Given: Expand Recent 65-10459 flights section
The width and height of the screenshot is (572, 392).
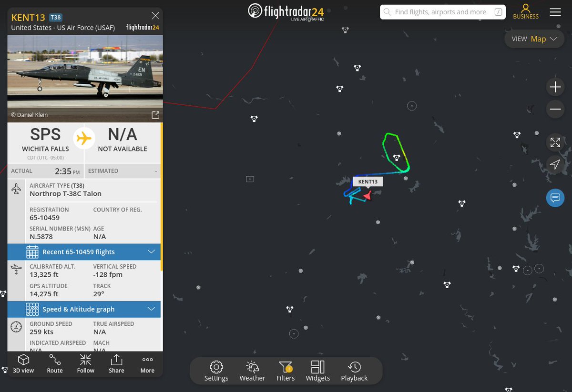Looking at the screenshot, I should coord(84,252).
